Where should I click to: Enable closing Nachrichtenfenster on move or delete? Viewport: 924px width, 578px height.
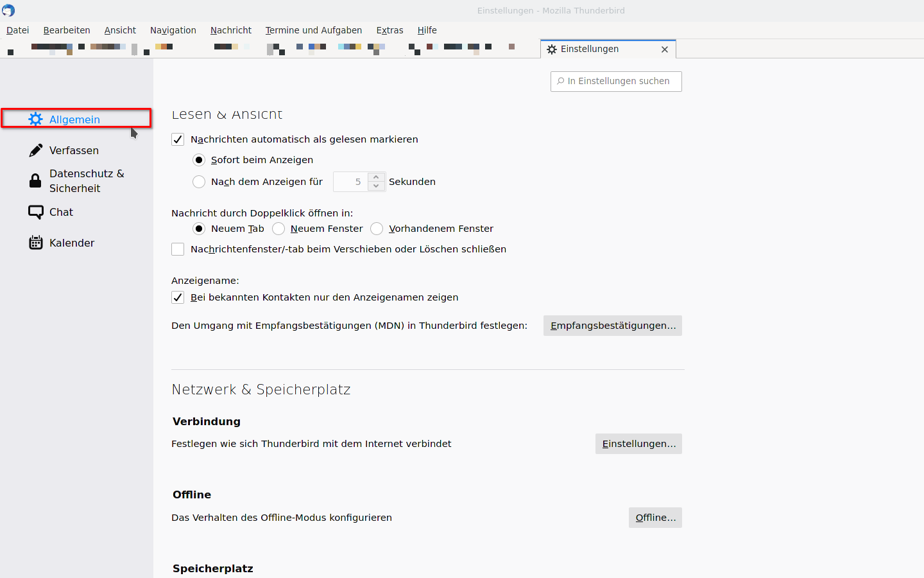point(178,249)
